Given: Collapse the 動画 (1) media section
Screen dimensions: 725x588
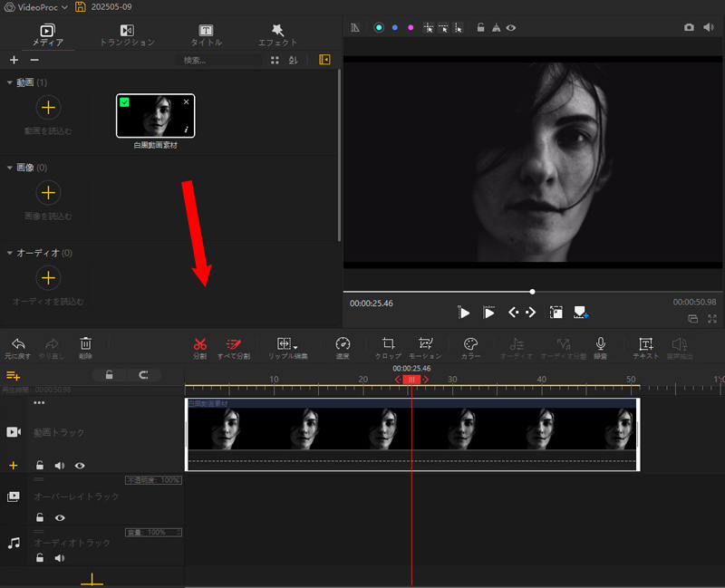Looking at the screenshot, I should (10, 83).
